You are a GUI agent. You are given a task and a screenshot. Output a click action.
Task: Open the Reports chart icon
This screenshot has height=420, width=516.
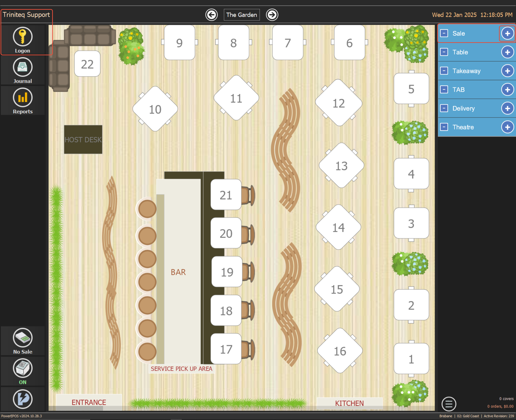coord(23,98)
